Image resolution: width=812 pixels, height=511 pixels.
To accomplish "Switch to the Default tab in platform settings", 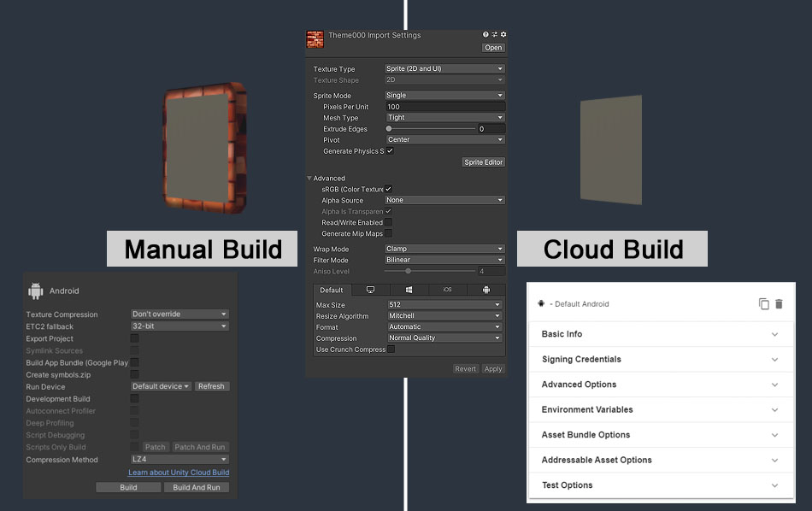I will [332, 290].
